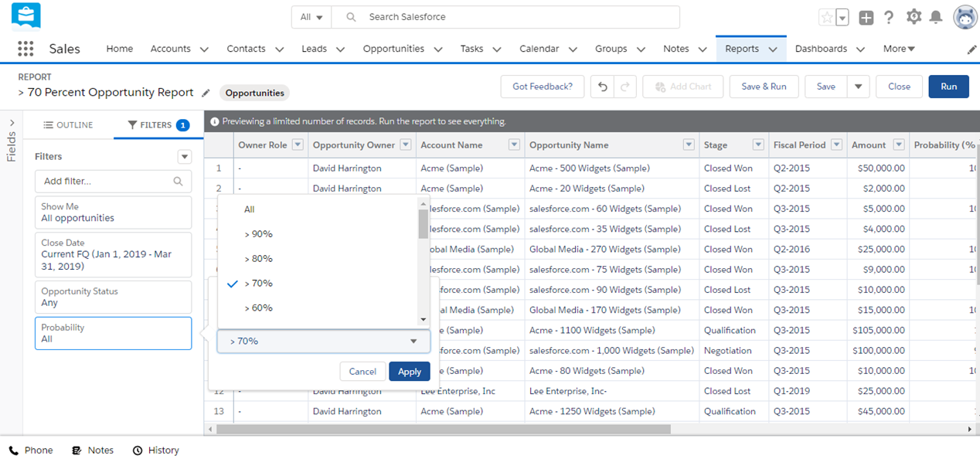Select the All probability option

pos(318,209)
